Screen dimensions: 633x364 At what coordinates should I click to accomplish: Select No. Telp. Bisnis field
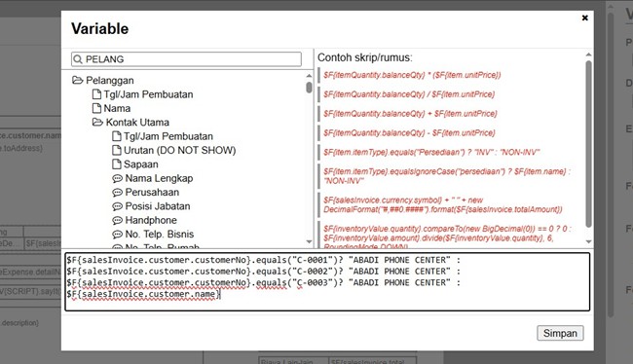point(159,234)
